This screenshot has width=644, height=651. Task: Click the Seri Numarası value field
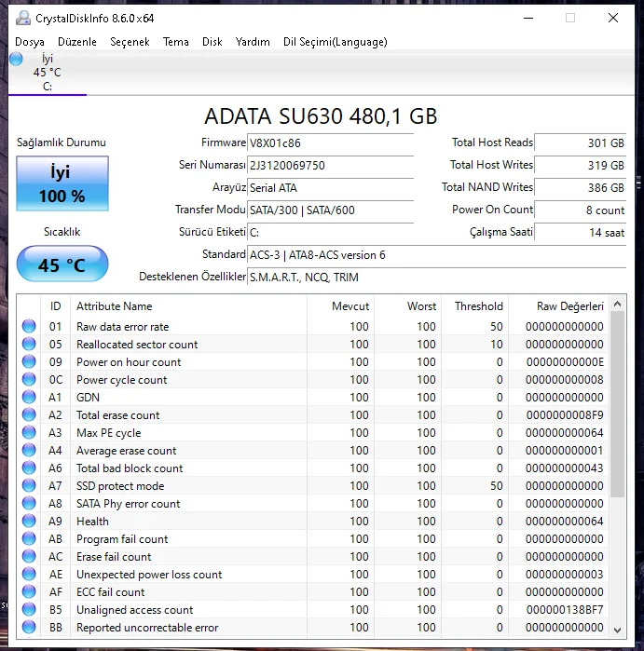pyautogui.click(x=330, y=165)
